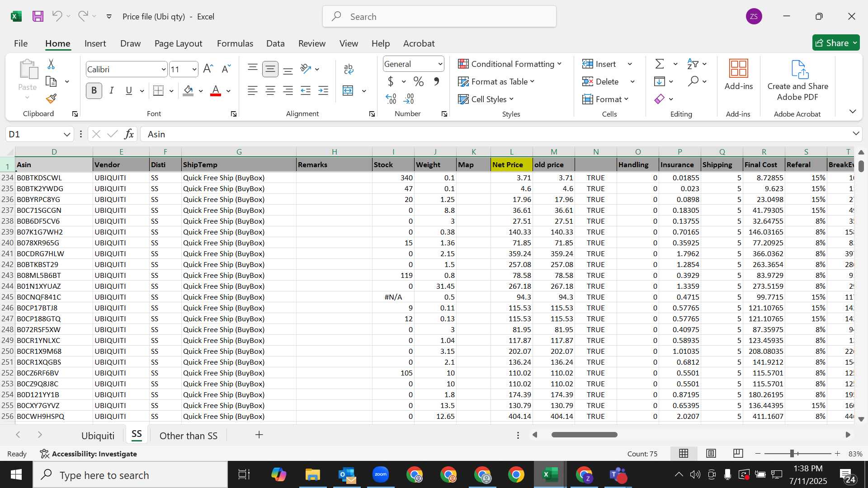Switch to the Insert ribbon tab
868x488 pixels.
[x=95, y=43]
